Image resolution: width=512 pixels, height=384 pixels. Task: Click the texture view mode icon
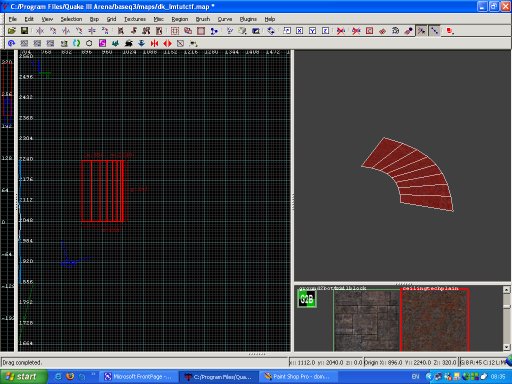pyautogui.click(x=243, y=31)
